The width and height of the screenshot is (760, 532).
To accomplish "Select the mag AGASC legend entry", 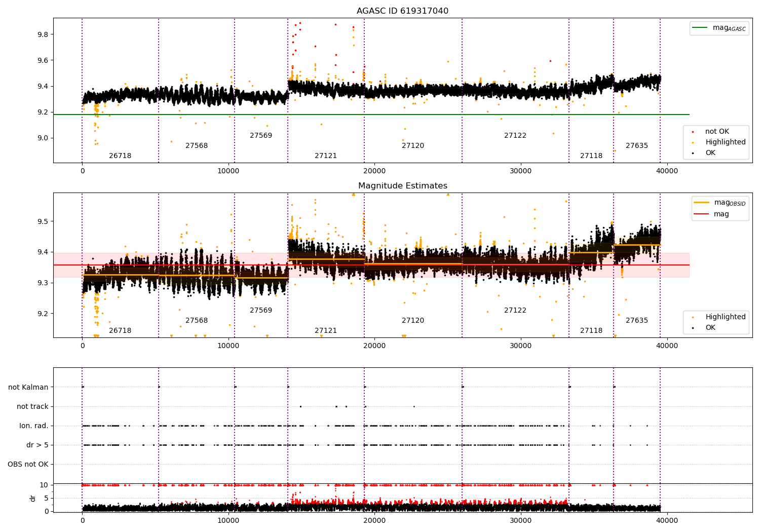I will coord(719,28).
